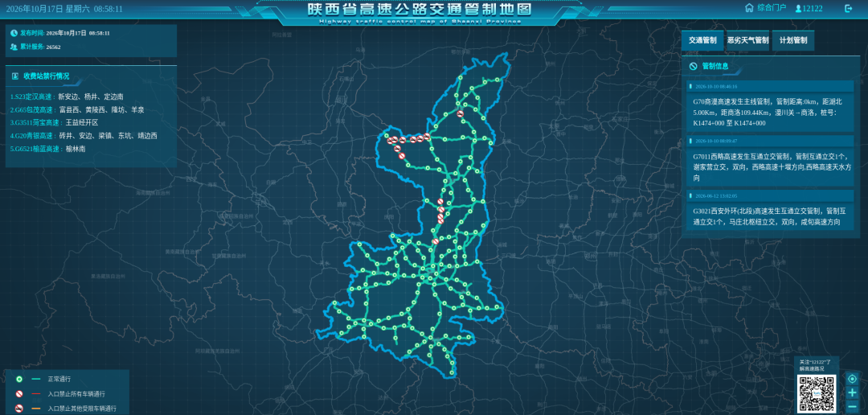Click the 入口禁止所有车辆通行 legend icon

19,394
